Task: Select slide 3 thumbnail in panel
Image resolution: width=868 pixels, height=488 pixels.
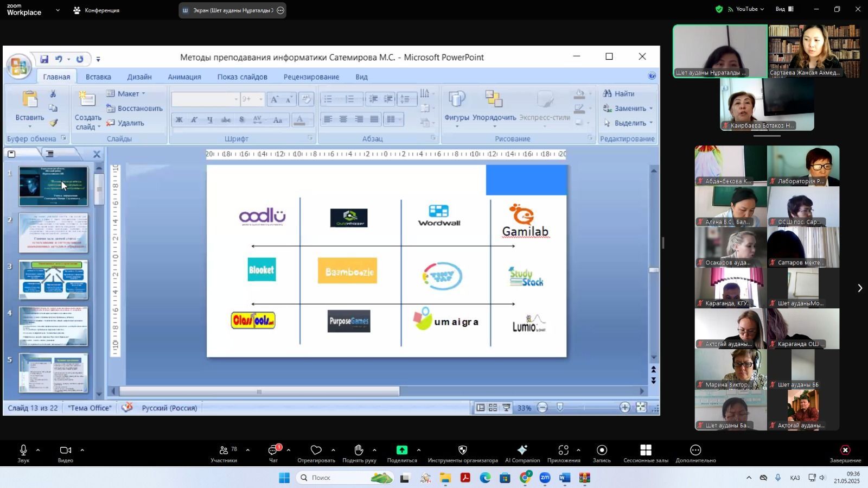Action: click(53, 280)
